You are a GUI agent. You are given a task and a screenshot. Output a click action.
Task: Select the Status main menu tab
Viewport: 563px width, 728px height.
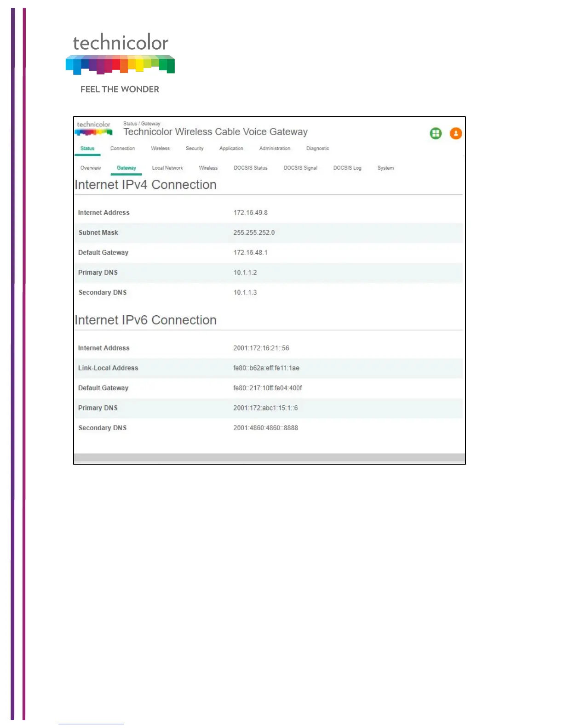(87, 148)
